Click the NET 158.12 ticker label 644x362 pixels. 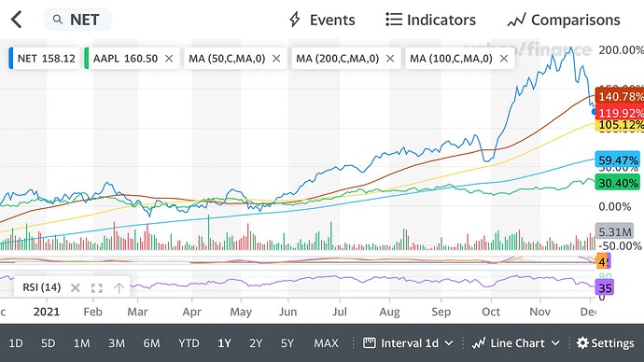pos(45,58)
